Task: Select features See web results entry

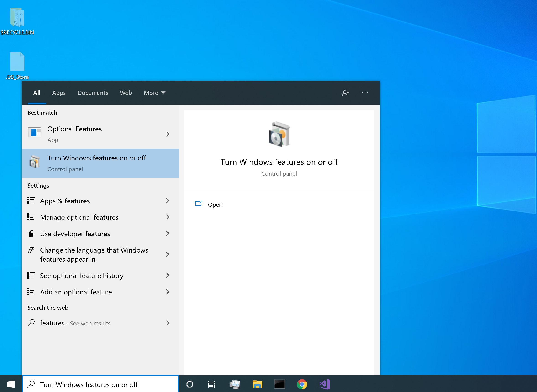Action: [100, 323]
